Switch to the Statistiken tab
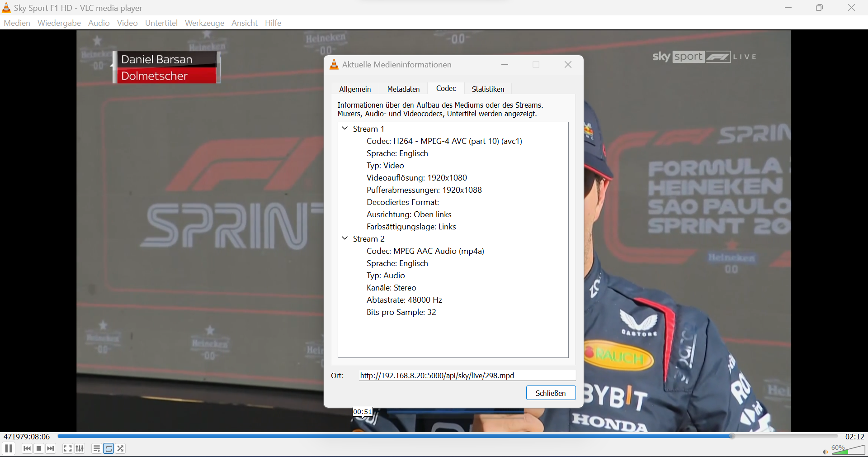Image resolution: width=868 pixels, height=457 pixels. tap(488, 89)
